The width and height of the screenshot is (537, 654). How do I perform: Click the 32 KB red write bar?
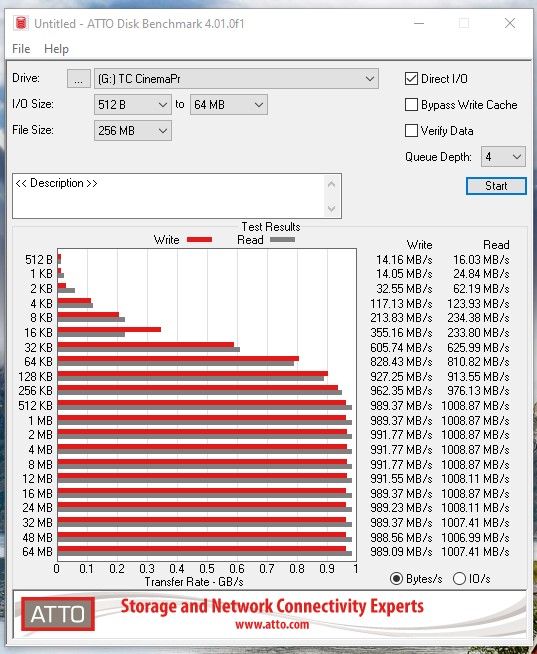tap(146, 345)
